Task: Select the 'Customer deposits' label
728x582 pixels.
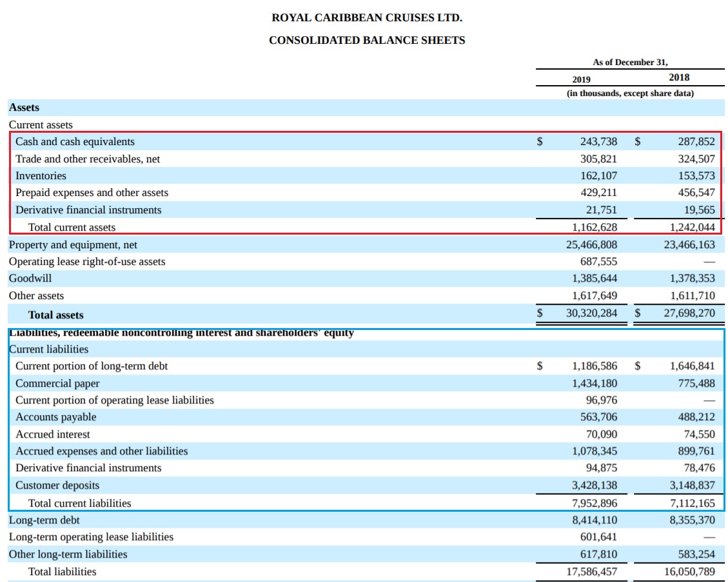Action: (57, 485)
